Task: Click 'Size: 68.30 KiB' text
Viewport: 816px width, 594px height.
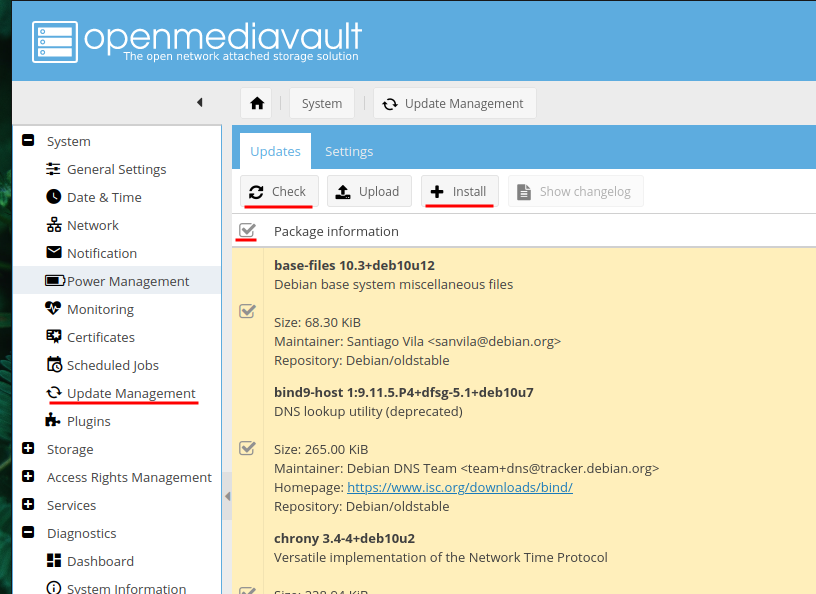Action: coord(317,322)
